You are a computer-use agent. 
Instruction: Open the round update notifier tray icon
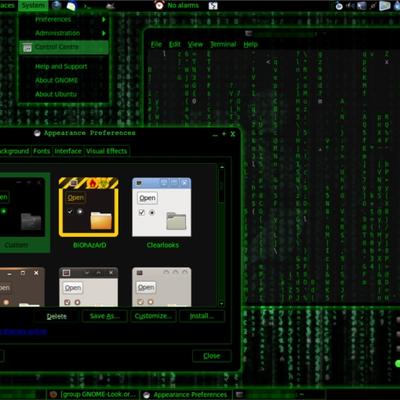click(x=339, y=6)
